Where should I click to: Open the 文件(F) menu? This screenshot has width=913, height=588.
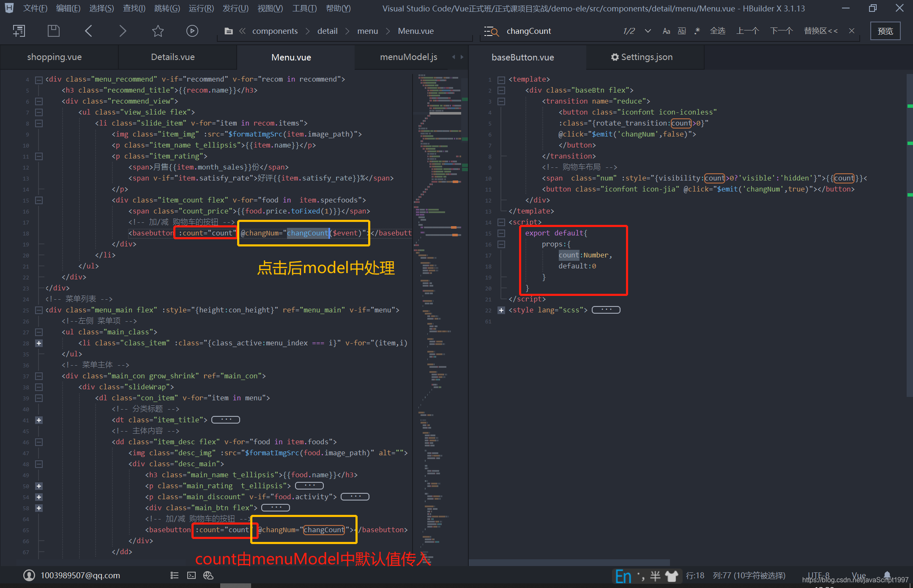tap(35, 8)
